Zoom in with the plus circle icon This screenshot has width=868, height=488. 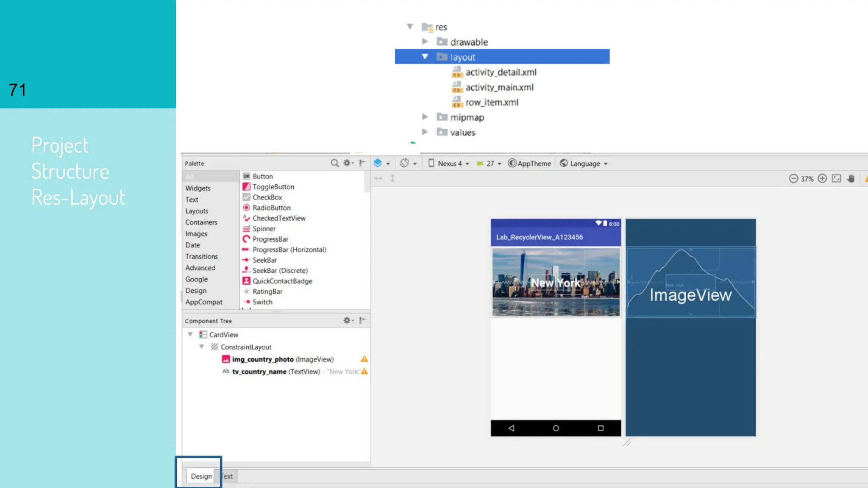pos(822,179)
